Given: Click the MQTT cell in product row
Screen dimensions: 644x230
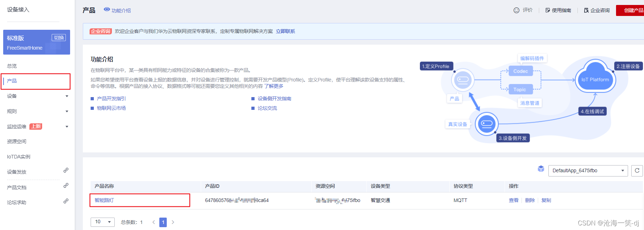Looking at the screenshot, I should point(460,200).
